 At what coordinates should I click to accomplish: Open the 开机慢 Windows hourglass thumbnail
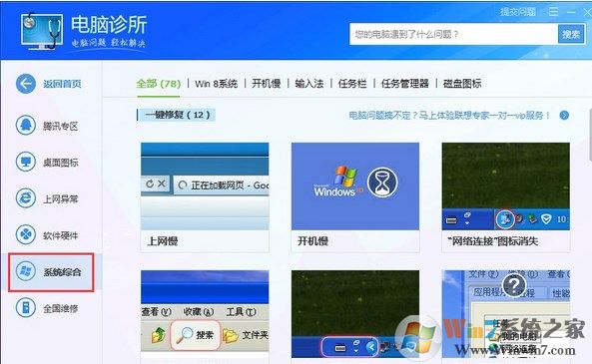click(355, 185)
